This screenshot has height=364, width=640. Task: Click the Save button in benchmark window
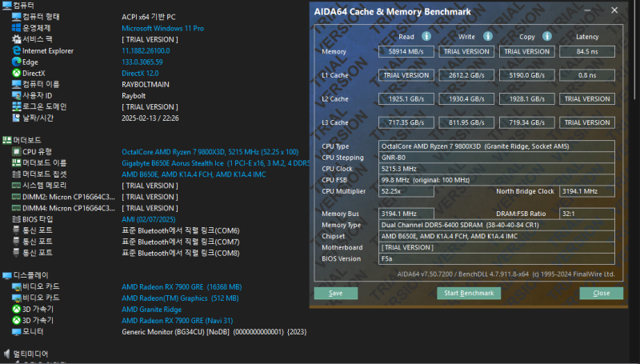point(336,293)
